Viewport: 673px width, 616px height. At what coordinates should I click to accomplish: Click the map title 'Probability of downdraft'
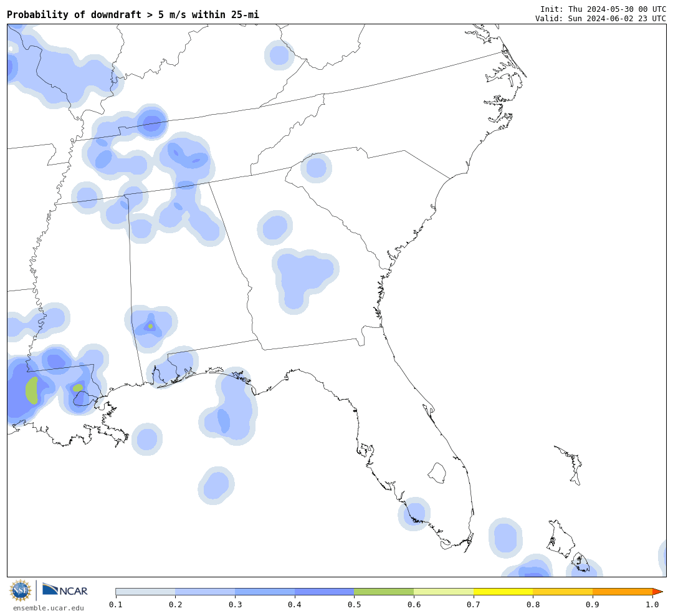coord(74,14)
